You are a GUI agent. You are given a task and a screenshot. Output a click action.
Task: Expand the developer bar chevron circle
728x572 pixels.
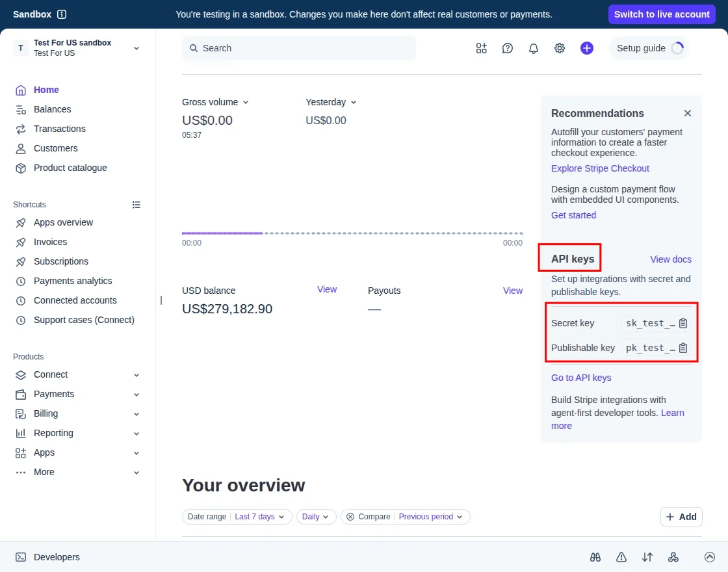(709, 557)
